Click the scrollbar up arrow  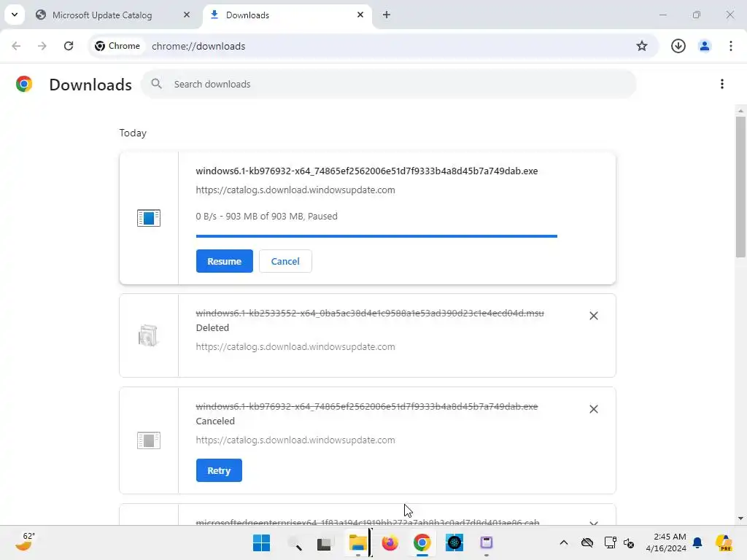click(x=740, y=111)
